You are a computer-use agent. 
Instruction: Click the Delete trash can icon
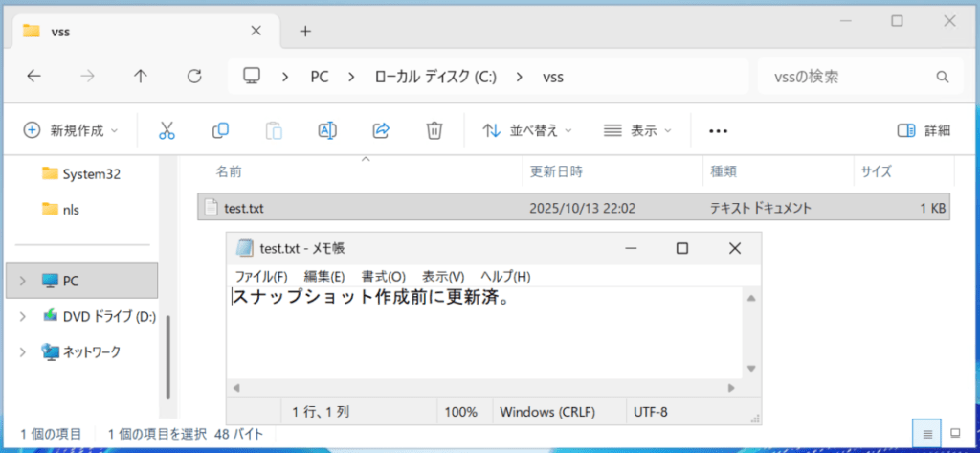[434, 130]
